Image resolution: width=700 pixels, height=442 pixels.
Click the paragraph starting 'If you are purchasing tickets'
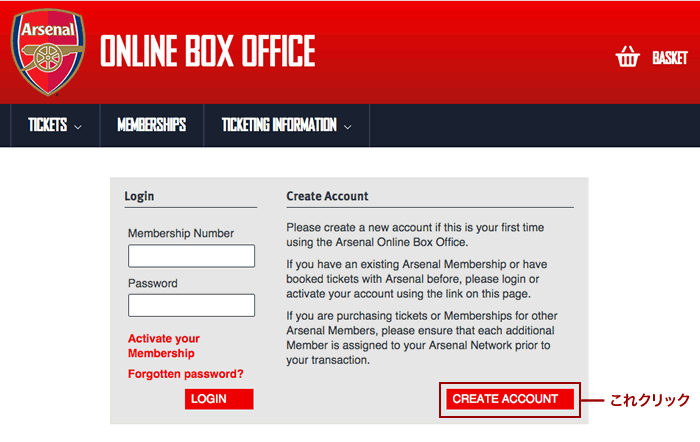(x=422, y=338)
